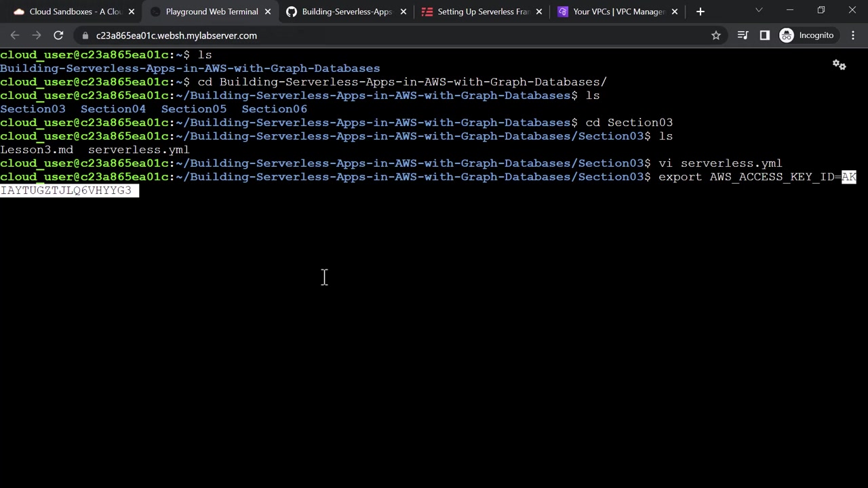Click 'Section04' in the ls output
868x488 pixels.
point(113,109)
